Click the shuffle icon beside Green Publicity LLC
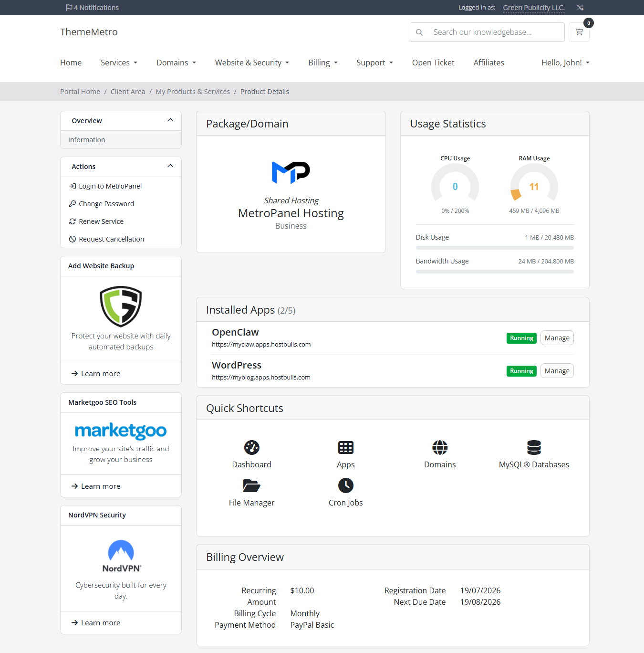Screen dimensions: 644x653 click(580, 8)
